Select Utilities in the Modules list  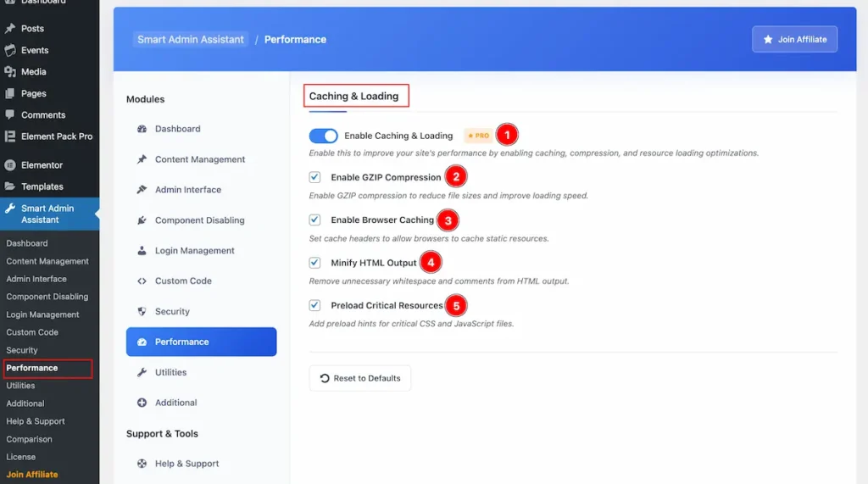click(x=201, y=372)
